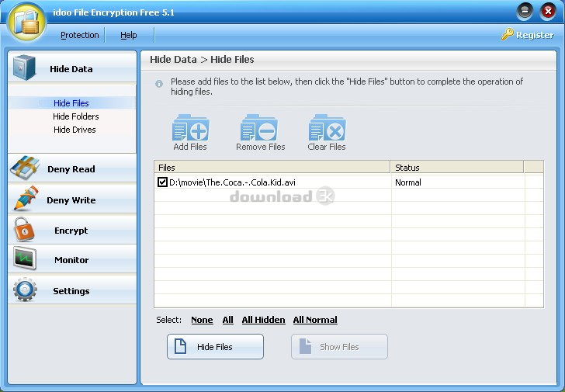Viewport: 565px width, 392px height.
Task: Click the info icon beside instructions
Action: tap(159, 84)
